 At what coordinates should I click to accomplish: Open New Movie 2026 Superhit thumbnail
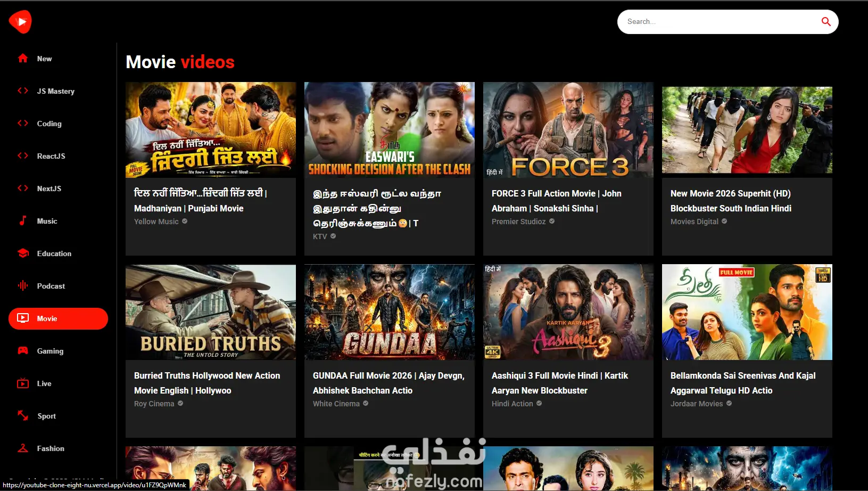click(747, 130)
